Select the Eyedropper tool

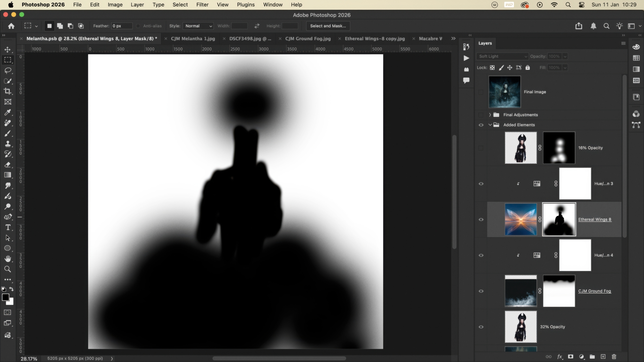[x=8, y=112]
